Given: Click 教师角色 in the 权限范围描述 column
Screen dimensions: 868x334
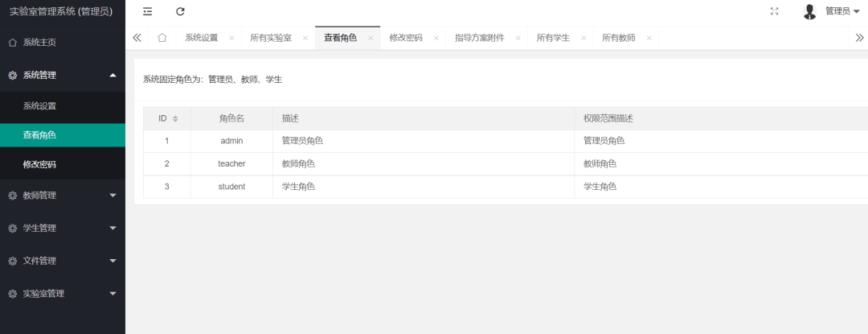Looking at the screenshot, I should tap(600, 164).
